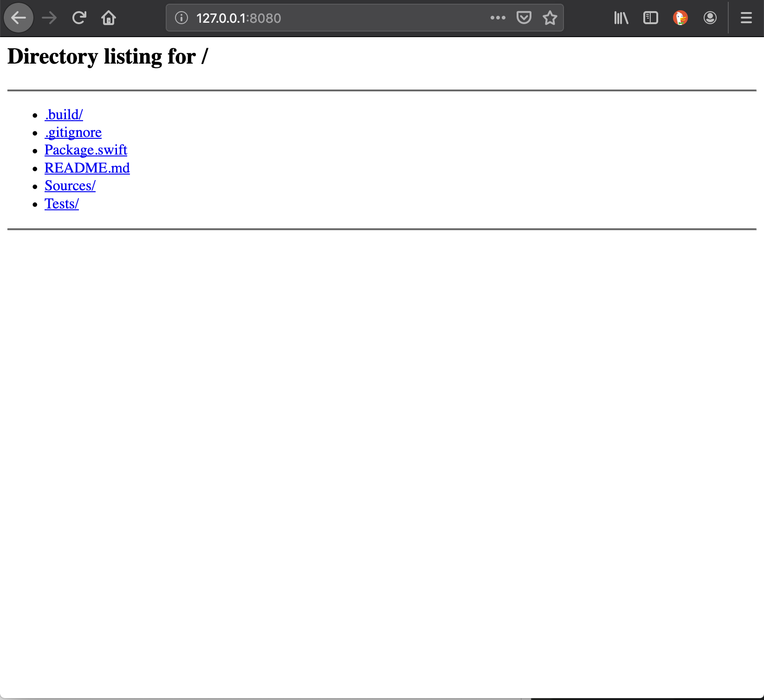The image size is (764, 700).
Task: Open the browser home page
Action: tap(109, 18)
